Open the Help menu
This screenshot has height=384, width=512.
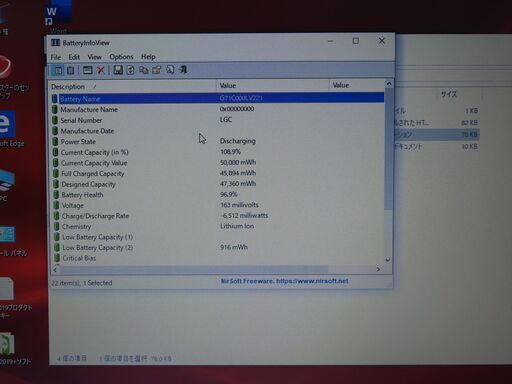148,57
